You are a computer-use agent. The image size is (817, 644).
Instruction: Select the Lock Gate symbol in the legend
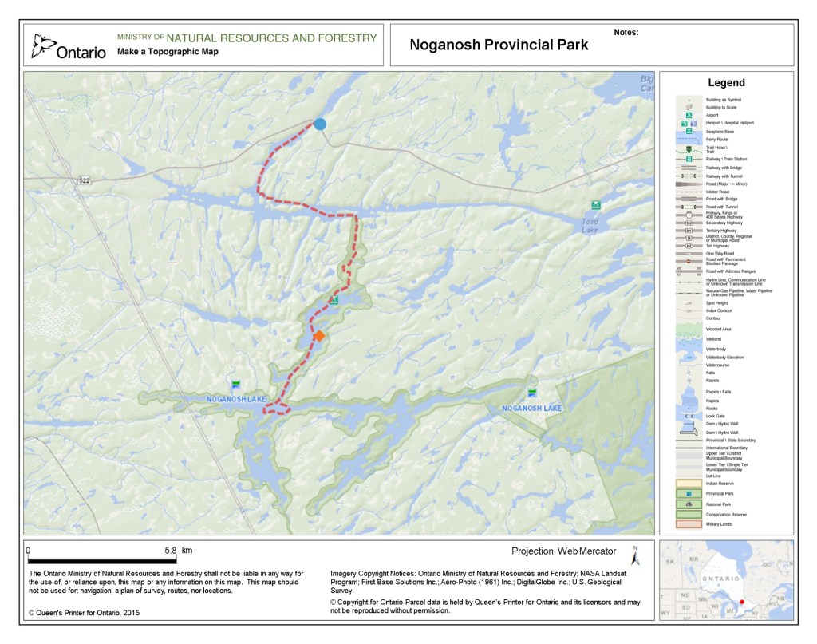[x=689, y=416]
